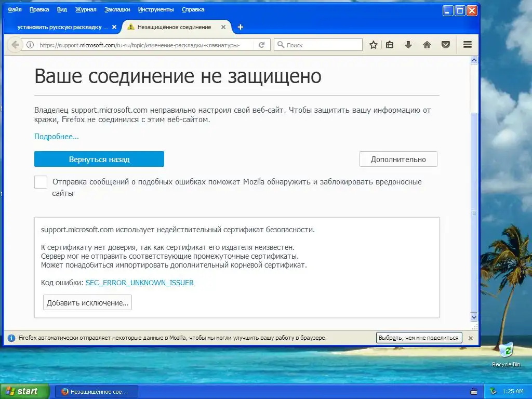The height and width of the screenshot is (399, 532).
Task: Reload the page with the refresh icon
Action: coord(262,45)
